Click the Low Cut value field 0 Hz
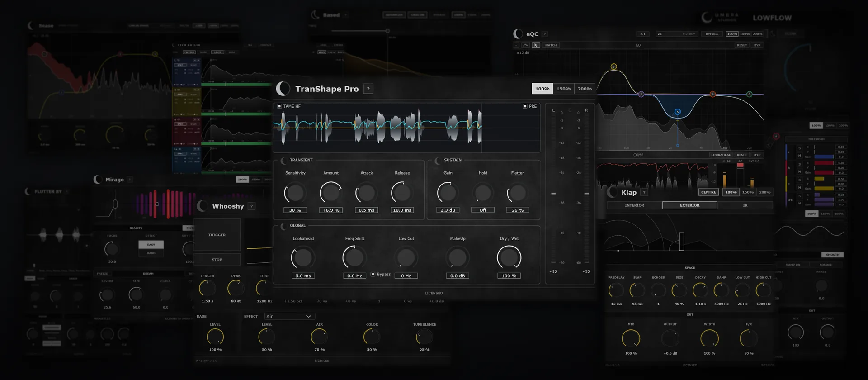Viewport: 868px width, 380px height. point(406,276)
